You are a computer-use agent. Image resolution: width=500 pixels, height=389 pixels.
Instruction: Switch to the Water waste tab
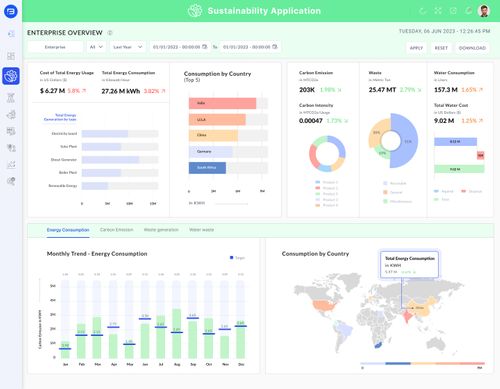(x=201, y=230)
